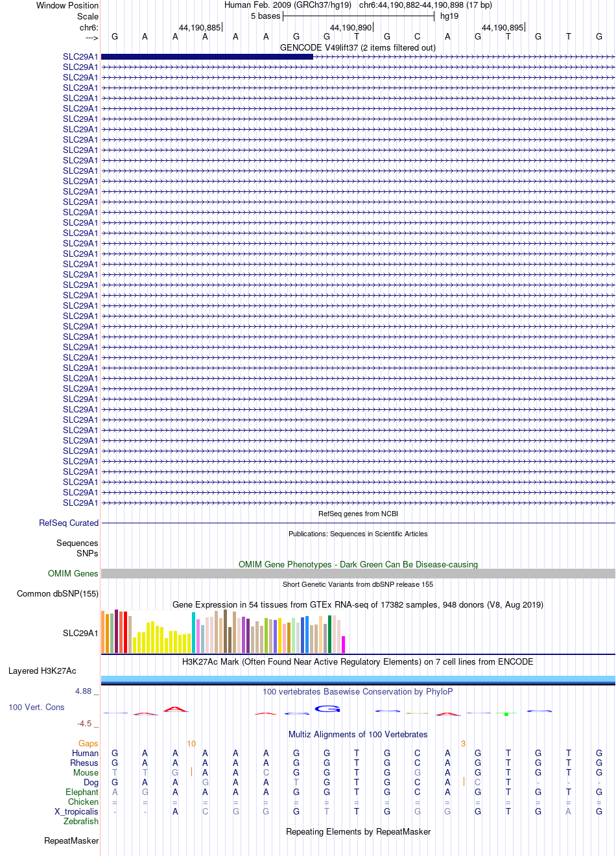Select the Mouse alignment row label
This screenshot has width=616, height=856.
pyautogui.click(x=86, y=773)
